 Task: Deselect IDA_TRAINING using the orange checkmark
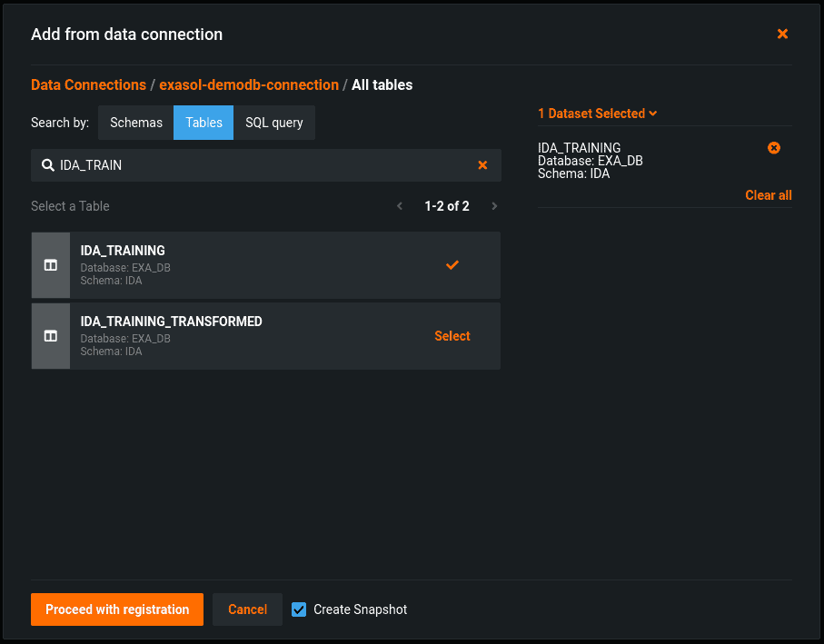coord(452,265)
